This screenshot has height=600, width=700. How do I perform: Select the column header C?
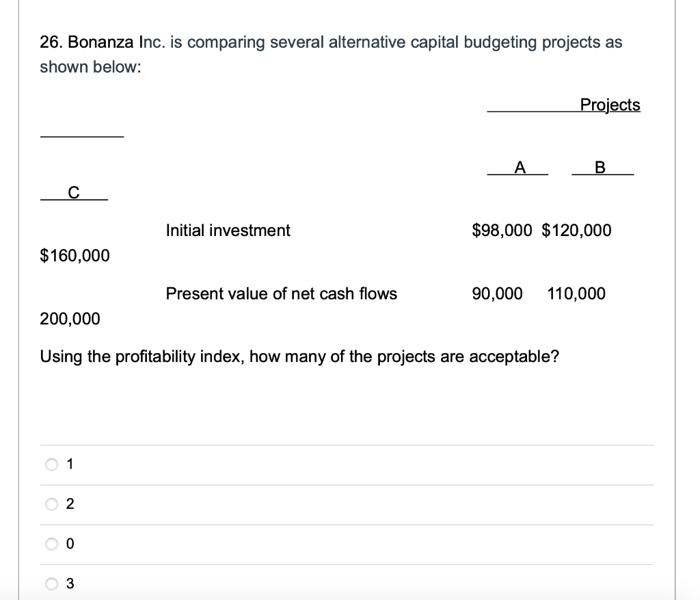pyautogui.click(x=74, y=192)
